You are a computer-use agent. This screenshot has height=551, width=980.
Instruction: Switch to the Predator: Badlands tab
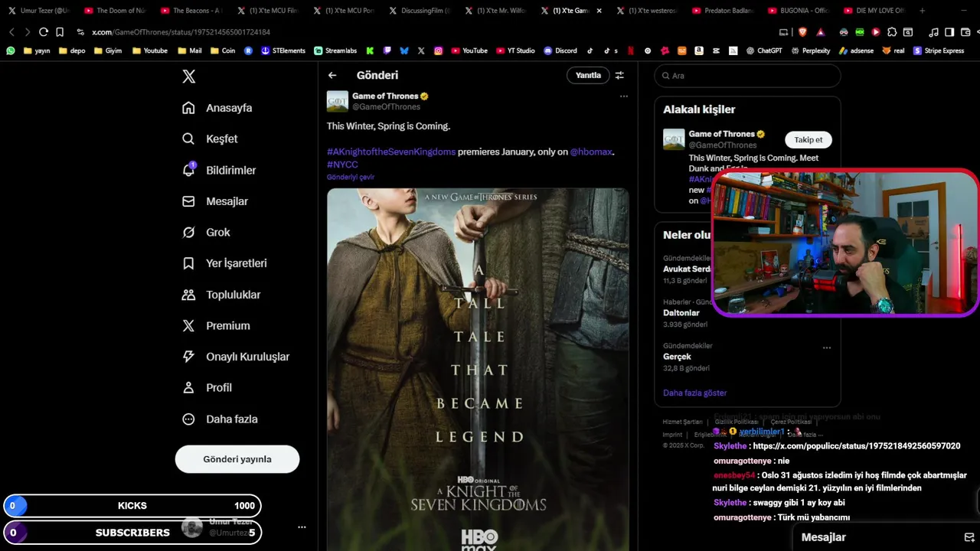coord(724,11)
